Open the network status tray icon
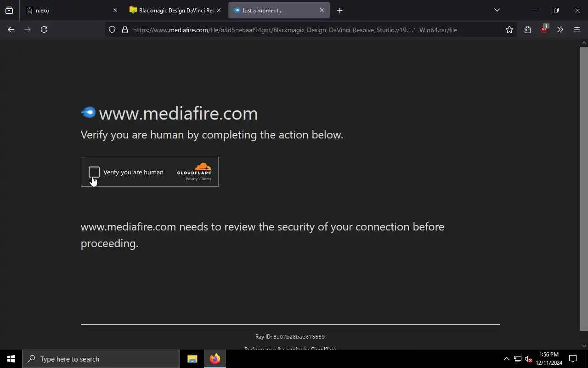Viewport: 588px width, 368px height. 517,359
